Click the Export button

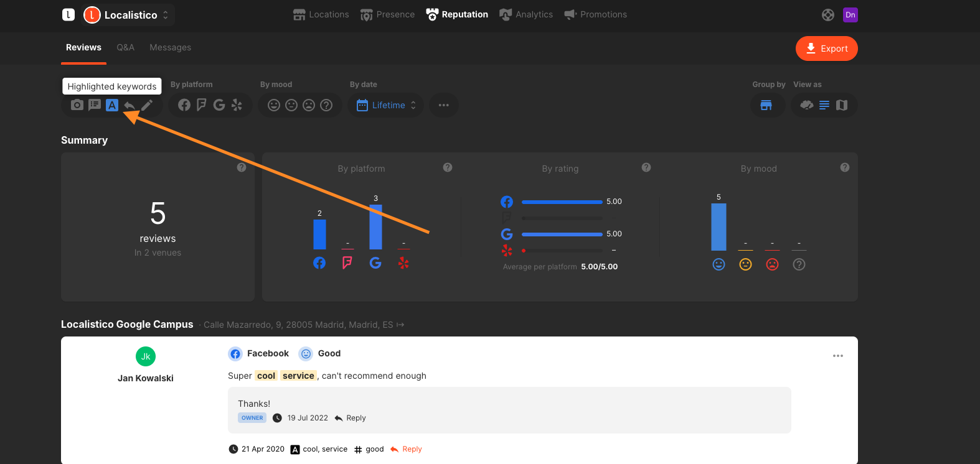(827, 49)
